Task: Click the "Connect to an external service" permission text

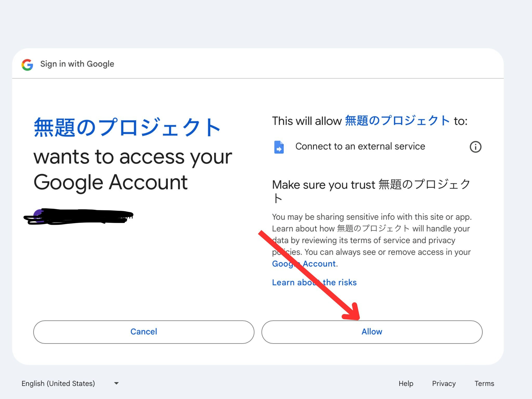Action: (360, 147)
